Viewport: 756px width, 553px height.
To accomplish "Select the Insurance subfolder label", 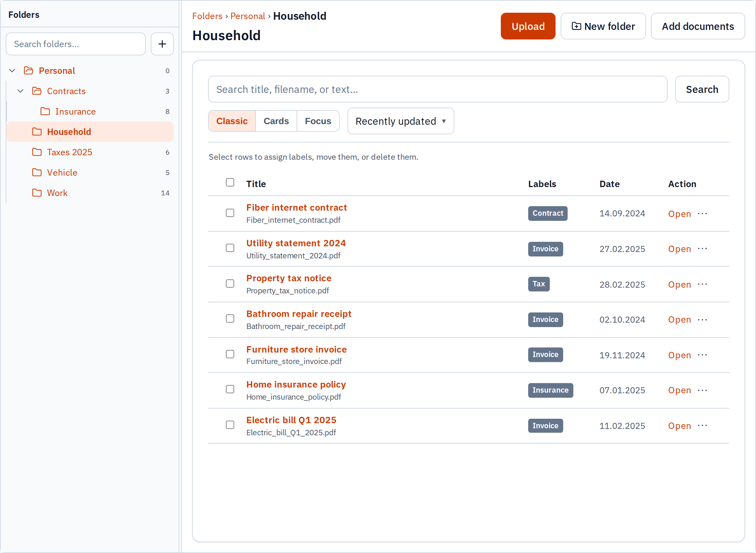I will (76, 111).
